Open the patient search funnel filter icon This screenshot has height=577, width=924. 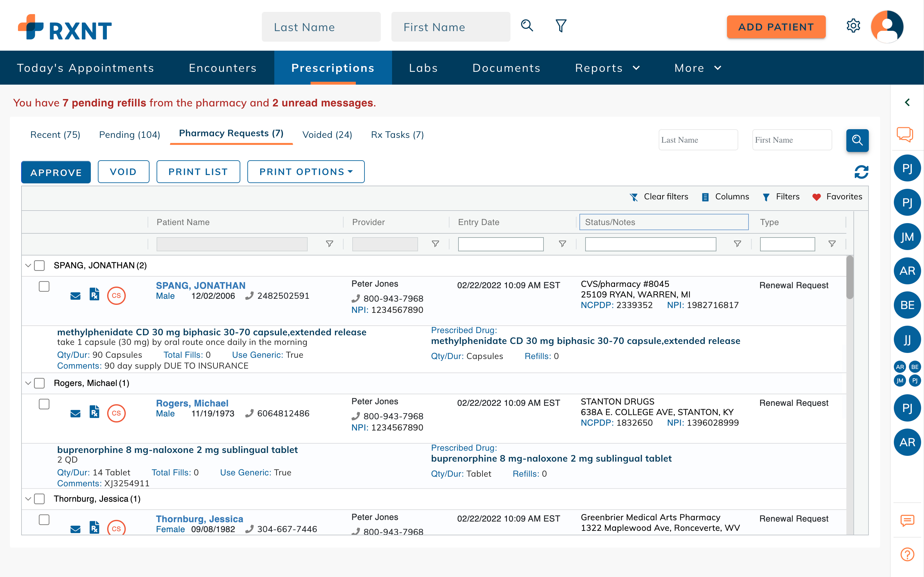560,26
